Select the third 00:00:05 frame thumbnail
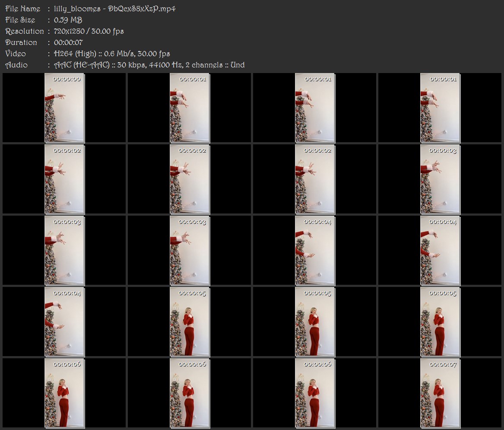 click(441, 322)
